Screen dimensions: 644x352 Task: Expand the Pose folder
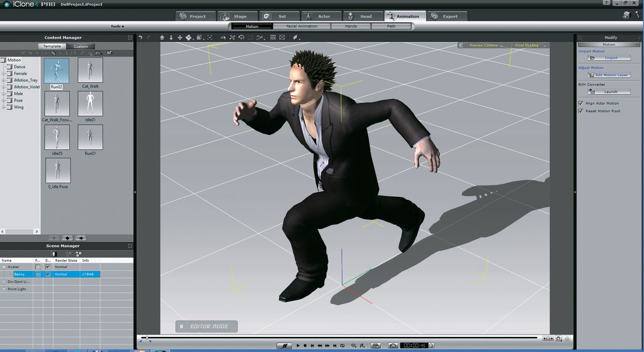[3, 100]
